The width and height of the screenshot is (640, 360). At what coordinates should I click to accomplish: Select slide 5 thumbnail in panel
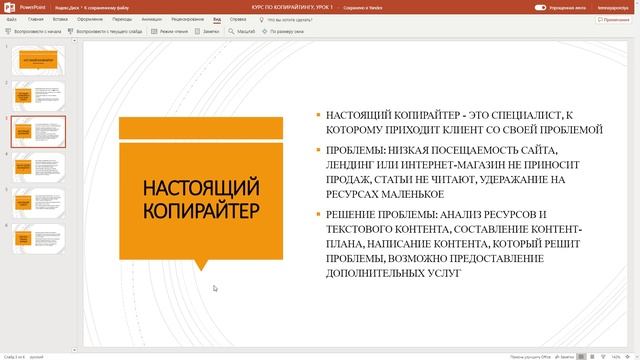pos(38,203)
